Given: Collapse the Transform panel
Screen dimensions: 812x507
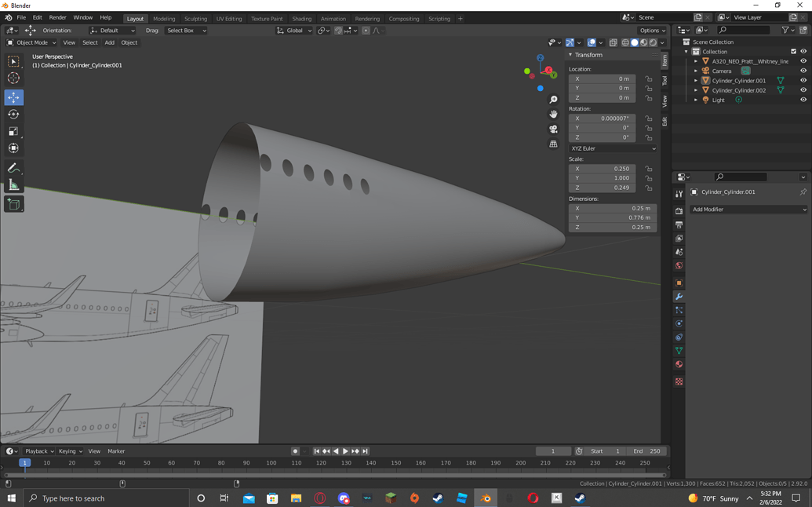Looking at the screenshot, I should point(570,55).
